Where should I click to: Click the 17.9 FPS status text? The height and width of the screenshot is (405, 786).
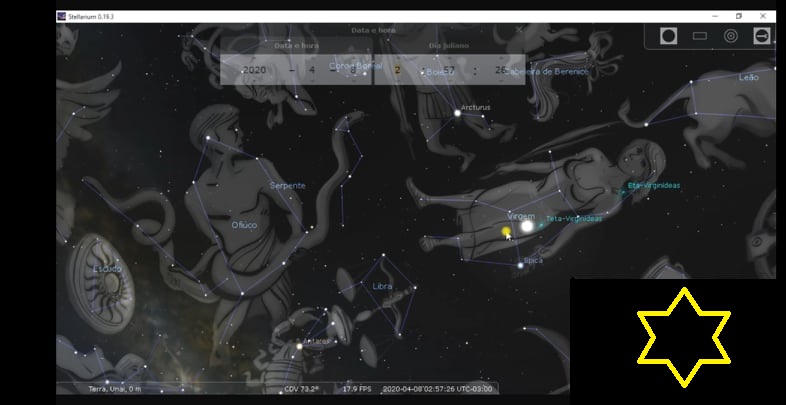(357, 389)
